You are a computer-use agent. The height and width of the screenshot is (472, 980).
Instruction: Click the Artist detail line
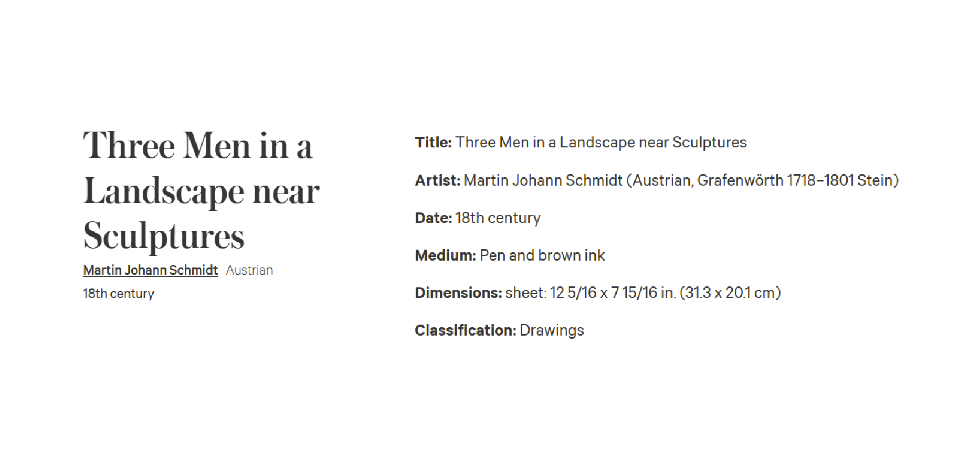tap(657, 180)
